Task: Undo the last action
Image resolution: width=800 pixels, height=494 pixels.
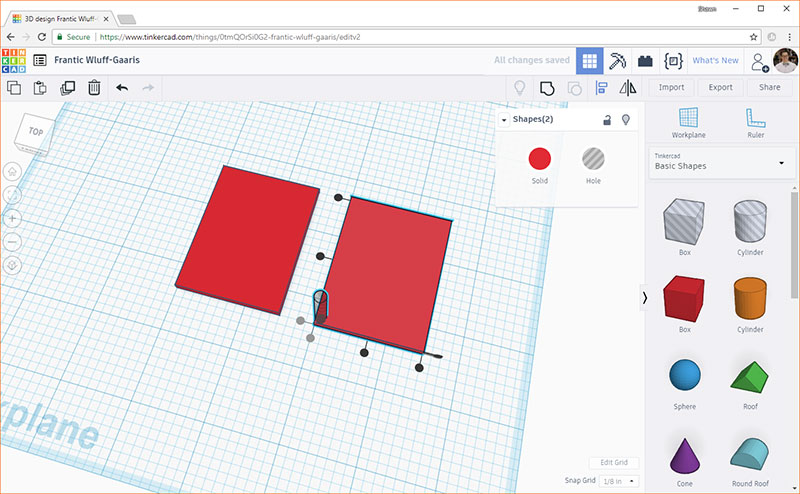Action: click(x=122, y=88)
